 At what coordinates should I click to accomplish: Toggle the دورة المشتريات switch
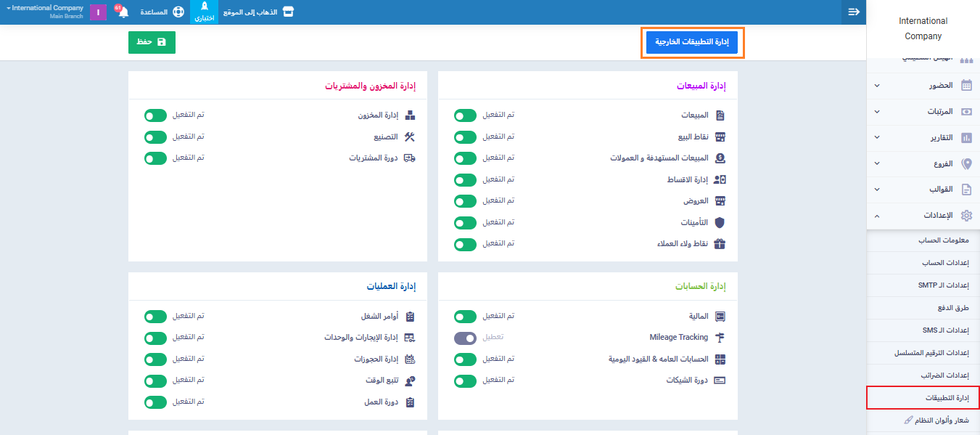pyautogui.click(x=155, y=158)
